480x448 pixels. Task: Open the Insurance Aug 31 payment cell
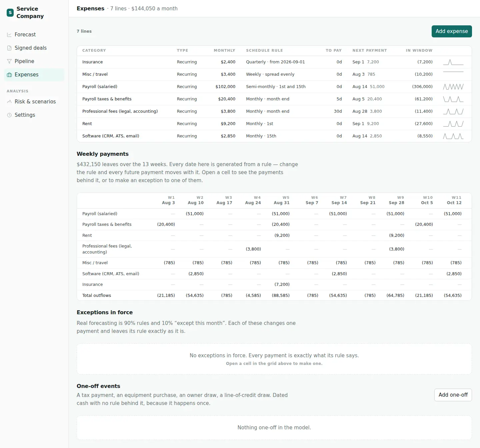click(282, 285)
